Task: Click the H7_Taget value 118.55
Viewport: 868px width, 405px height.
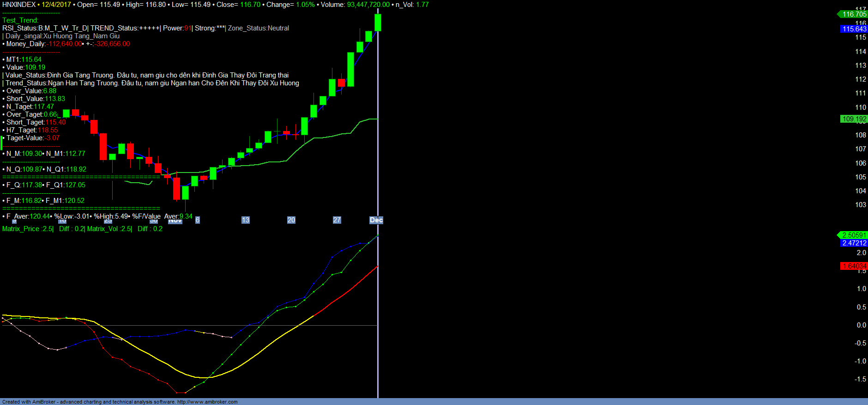Action: pos(48,130)
